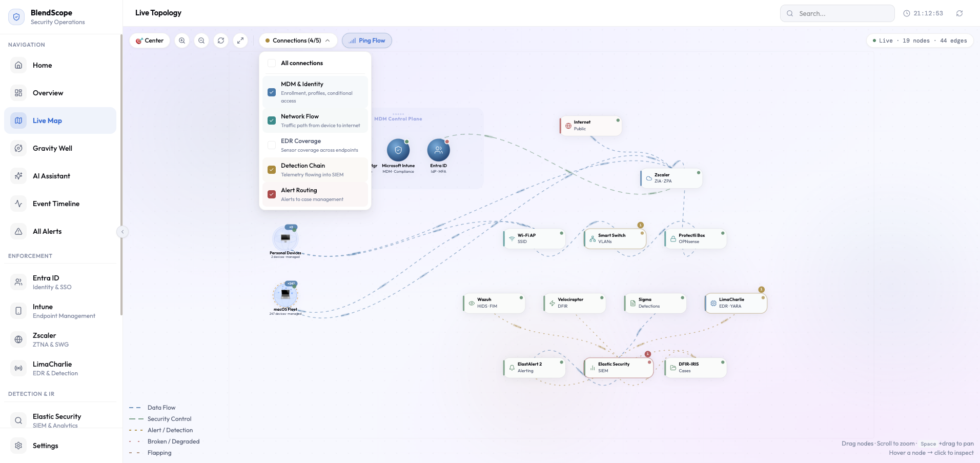Viewport: 980px width, 463px height.
Task: Enable EDR Coverage connections
Action: click(272, 145)
